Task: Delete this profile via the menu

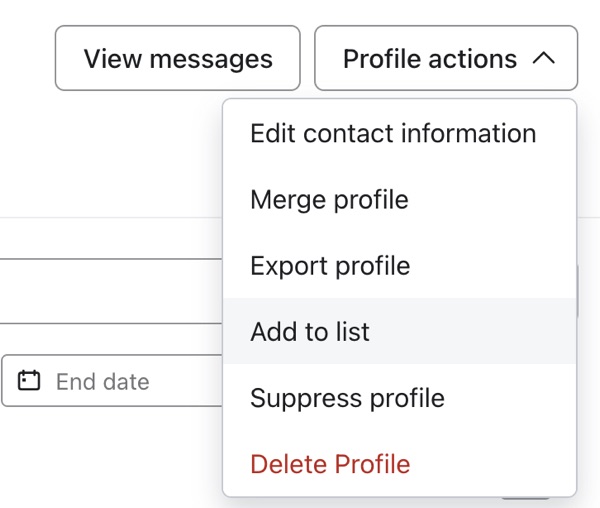Action: pos(330,464)
